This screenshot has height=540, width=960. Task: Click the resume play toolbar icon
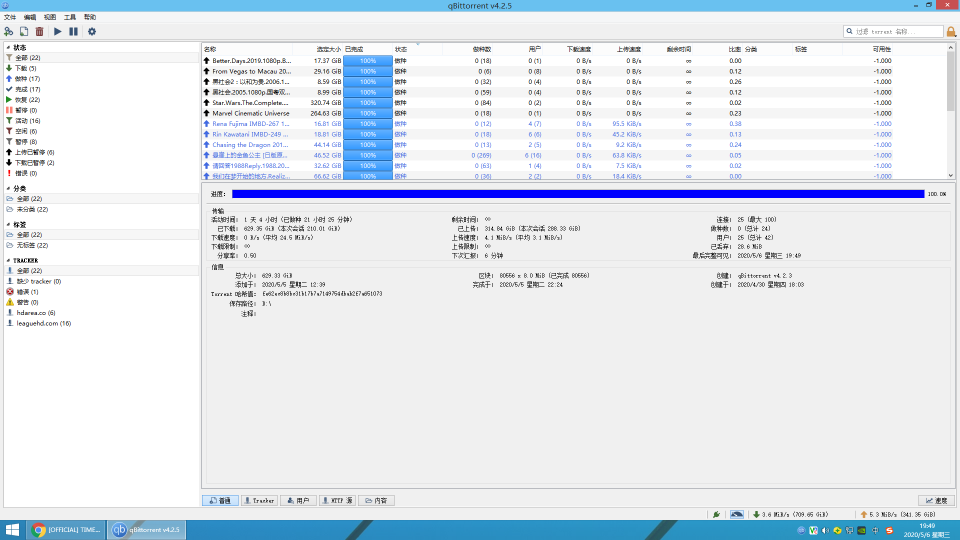coord(58,31)
